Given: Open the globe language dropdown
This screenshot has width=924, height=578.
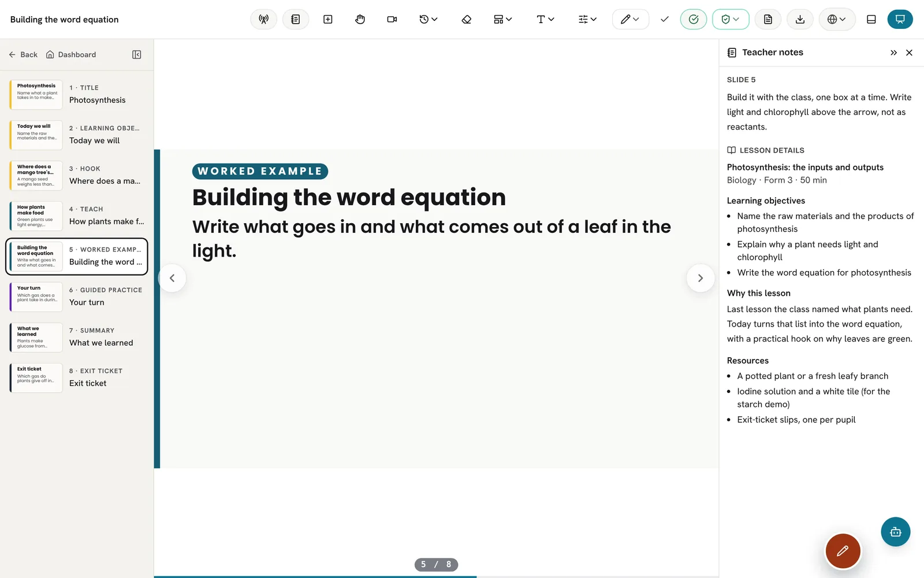Looking at the screenshot, I should point(837,19).
